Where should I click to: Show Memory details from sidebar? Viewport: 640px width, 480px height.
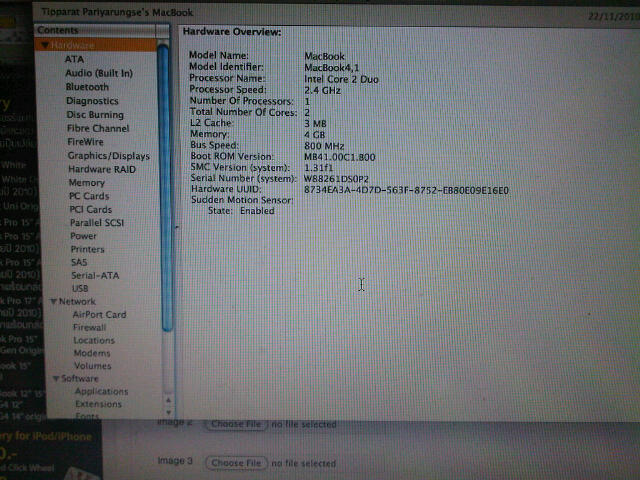coord(87,183)
